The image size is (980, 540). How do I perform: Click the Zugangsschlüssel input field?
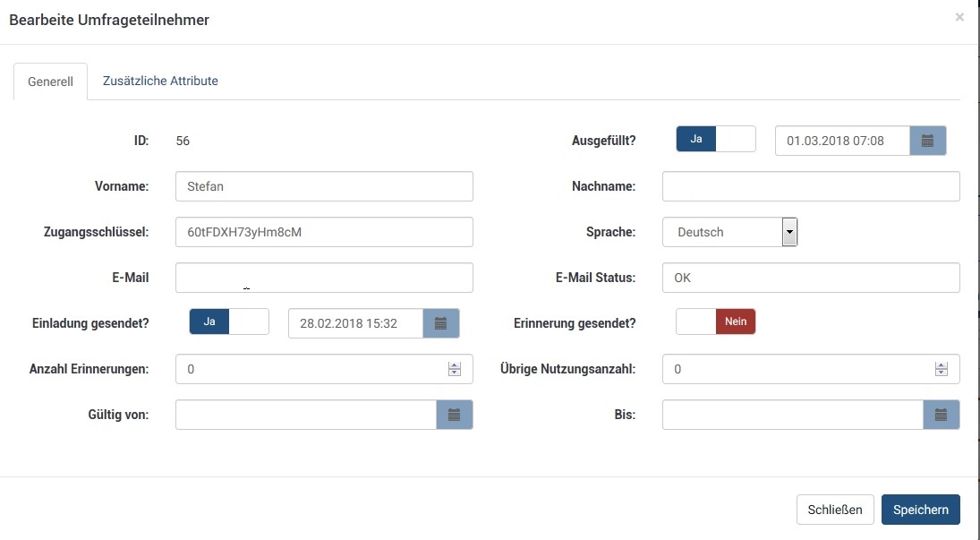point(324,232)
